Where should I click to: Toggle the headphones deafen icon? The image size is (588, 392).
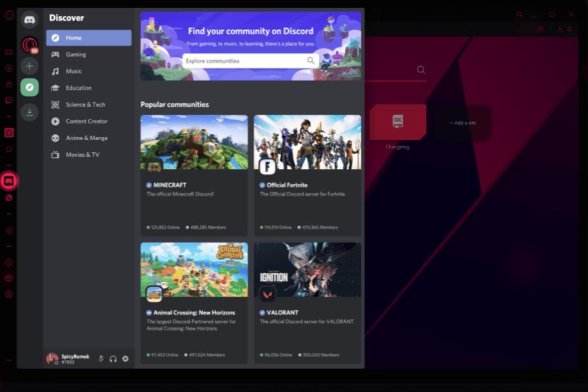coord(113,359)
